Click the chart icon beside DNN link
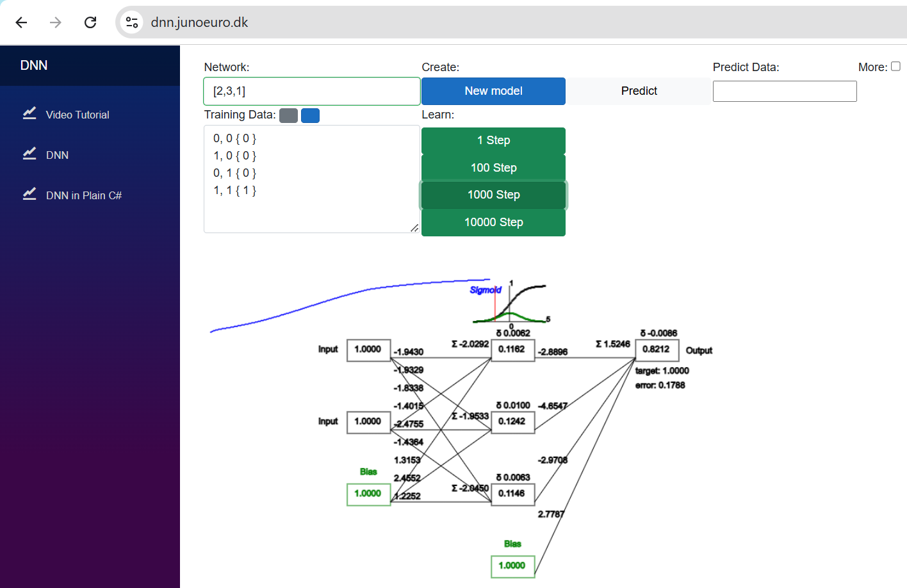 click(29, 154)
